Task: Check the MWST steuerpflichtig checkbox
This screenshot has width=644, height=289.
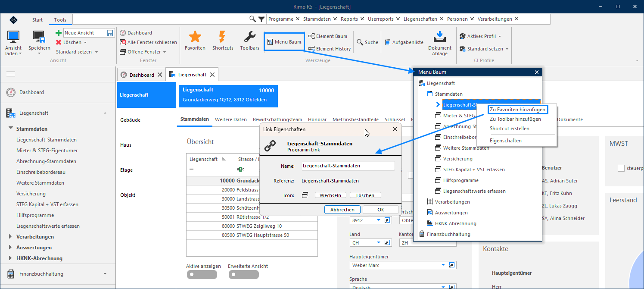Action: 621,168
